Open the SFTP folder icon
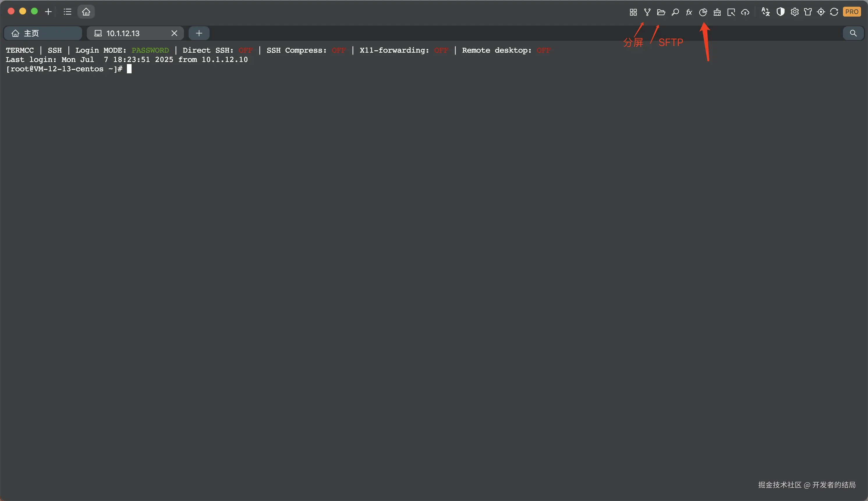The height and width of the screenshot is (501, 868). click(661, 13)
